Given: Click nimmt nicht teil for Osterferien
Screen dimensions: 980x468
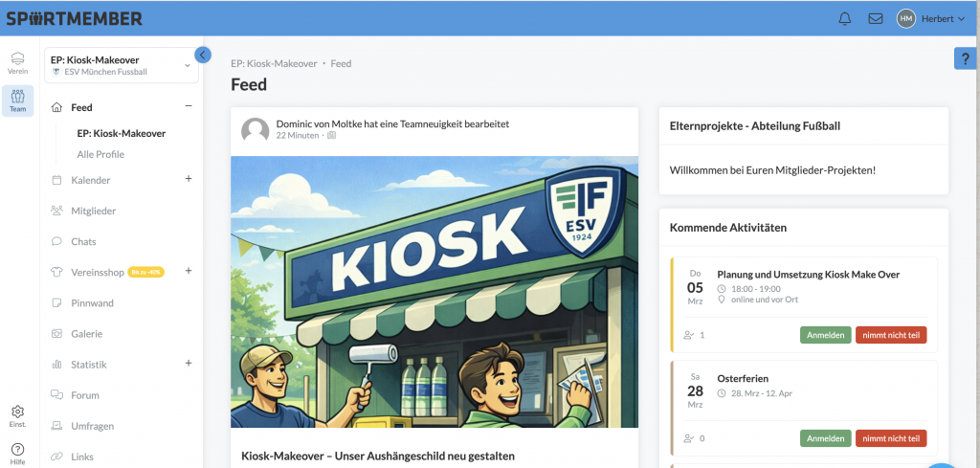Looking at the screenshot, I should tap(890, 438).
